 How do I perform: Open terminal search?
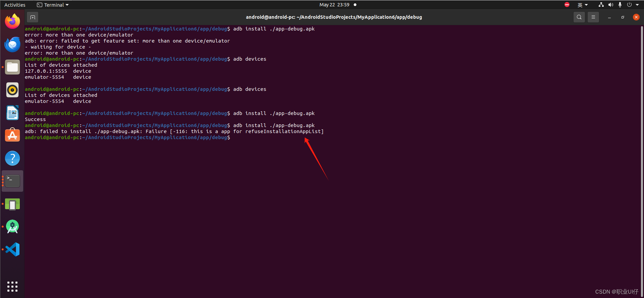[x=579, y=17]
